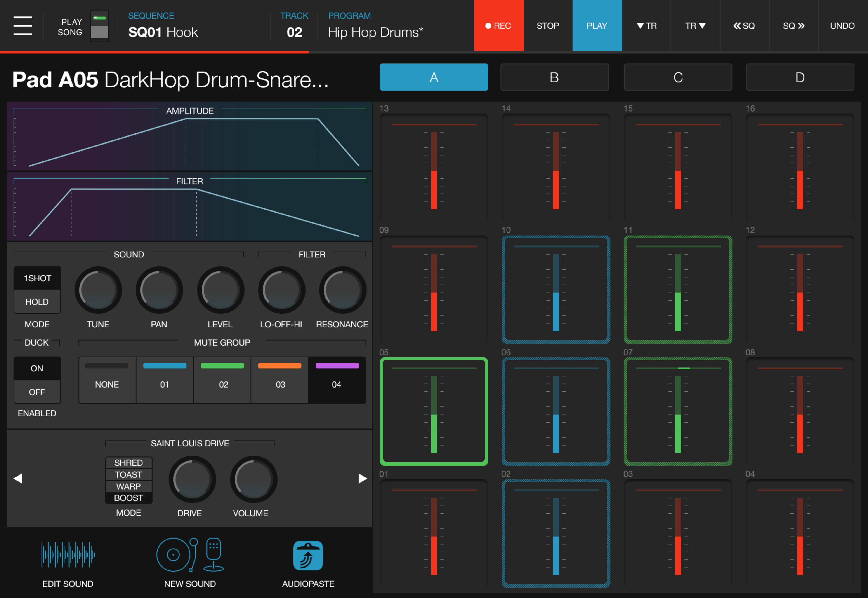Skip to next sequence SQ button
Image resolution: width=868 pixels, height=598 pixels.
pos(793,26)
